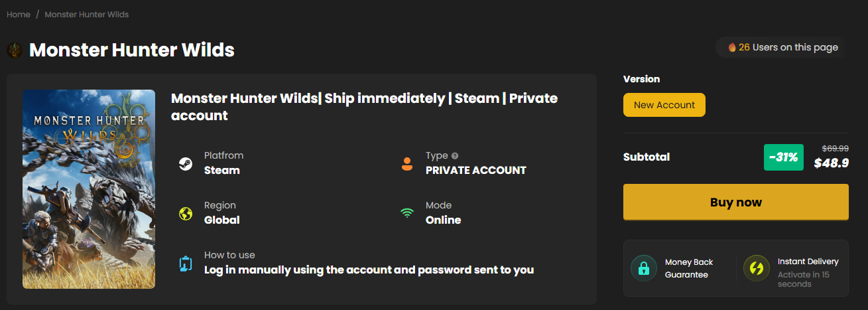Click Monster Hunter Wilds breadcrumb link
The image size is (868, 310).
[x=87, y=15]
